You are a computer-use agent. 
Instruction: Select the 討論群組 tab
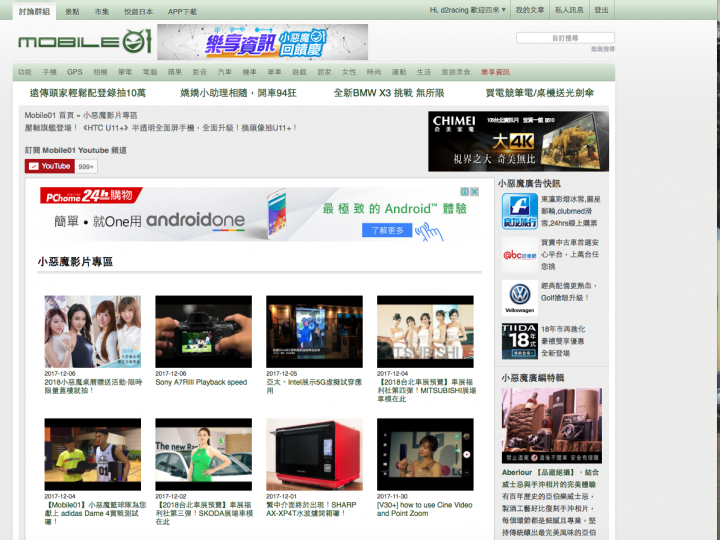34,11
